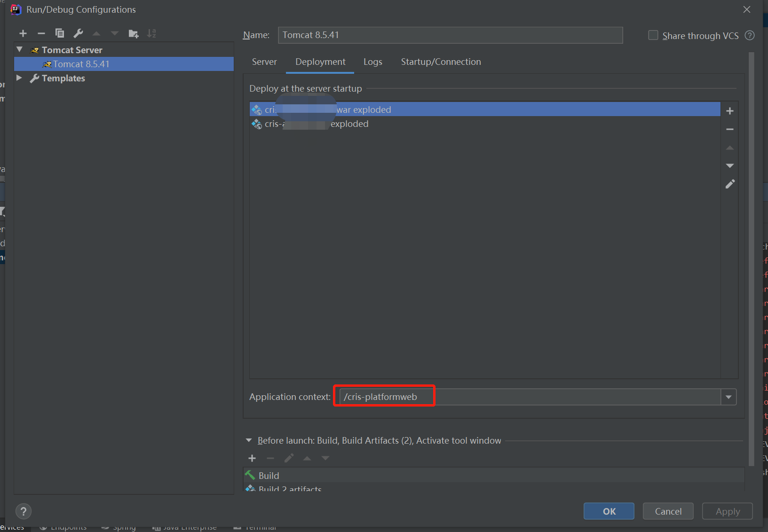
Task: Remove the selected run configuration
Action: click(x=41, y=33)
